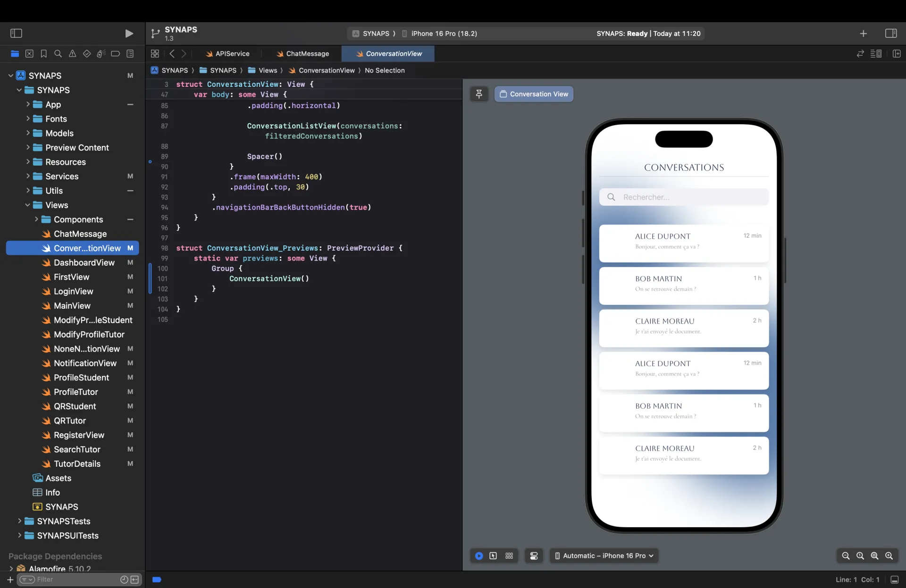This screenshot has height=588, width=906.
Task: Zoom in the preview canvas
Action: coord(889,556)
